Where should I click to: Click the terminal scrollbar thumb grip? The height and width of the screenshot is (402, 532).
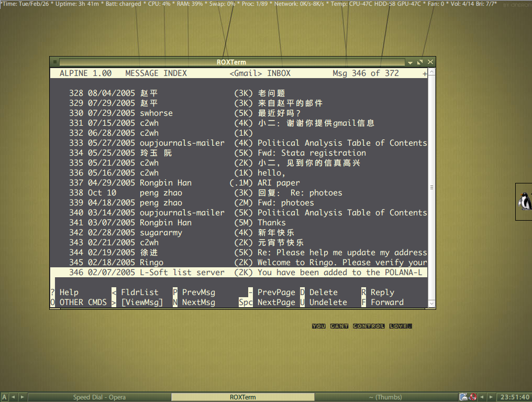pyautogui.click(x=431, y=188)
